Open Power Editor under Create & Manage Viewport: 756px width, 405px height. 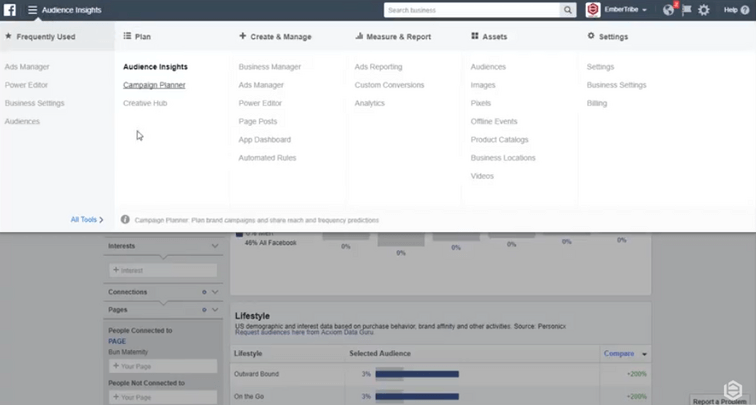(x=260, y=103)
